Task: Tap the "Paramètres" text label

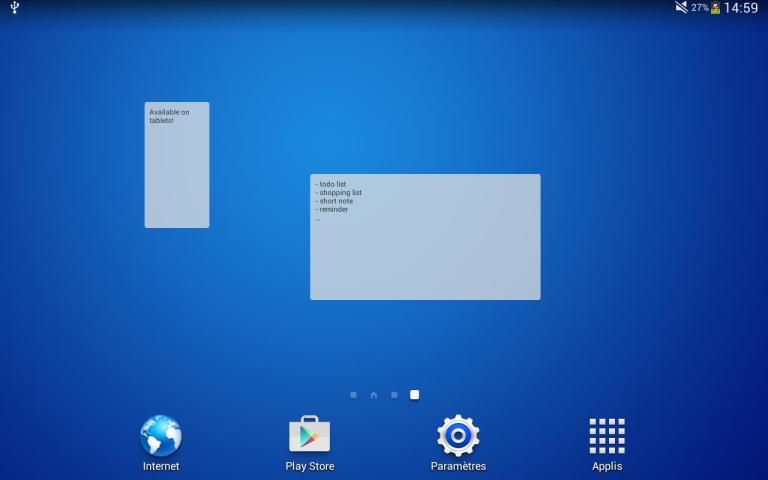Action: [x=458, y=466]
